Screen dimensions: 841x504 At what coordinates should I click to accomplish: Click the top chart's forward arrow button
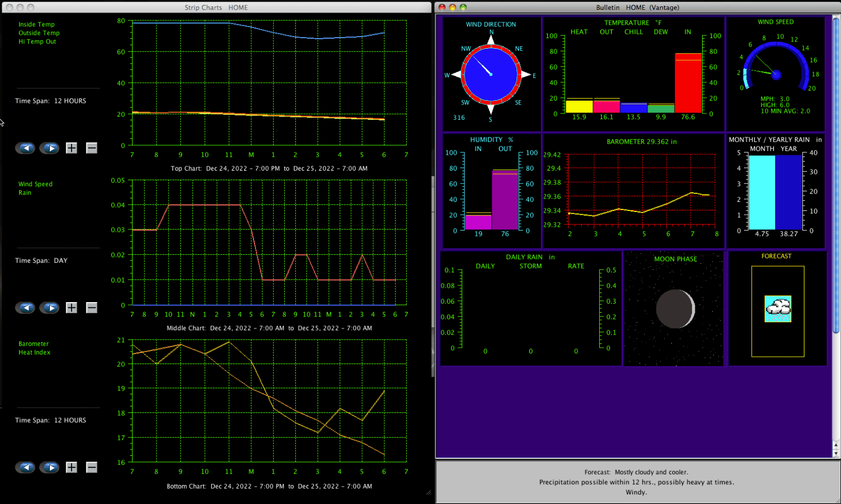pyautogui.click(x=50, y=148)
